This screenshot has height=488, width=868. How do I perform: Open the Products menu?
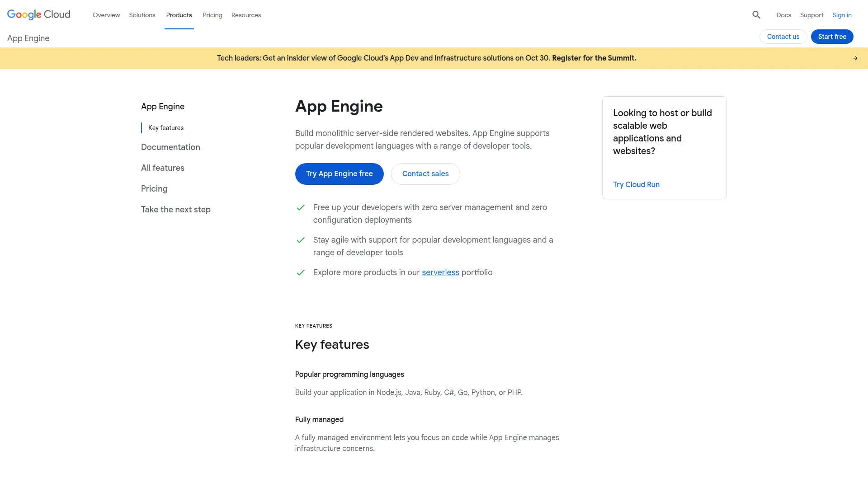tap(179, 15)
